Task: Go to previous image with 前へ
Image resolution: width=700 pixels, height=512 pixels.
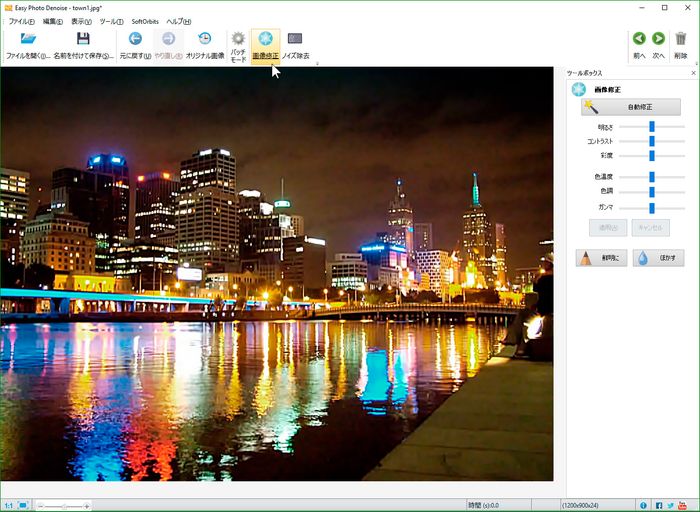Action: coord(639,46)
